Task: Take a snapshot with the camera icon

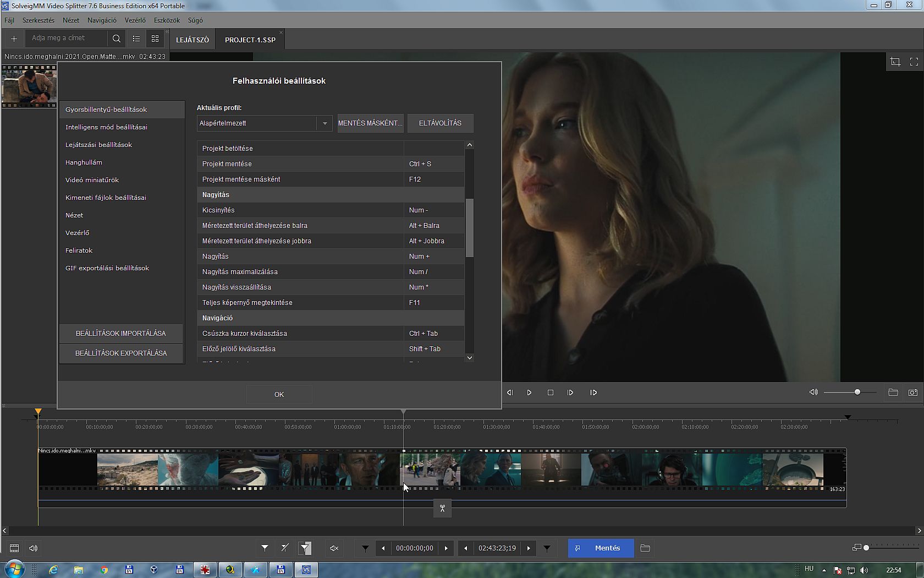Action: (x=913, y=392)
